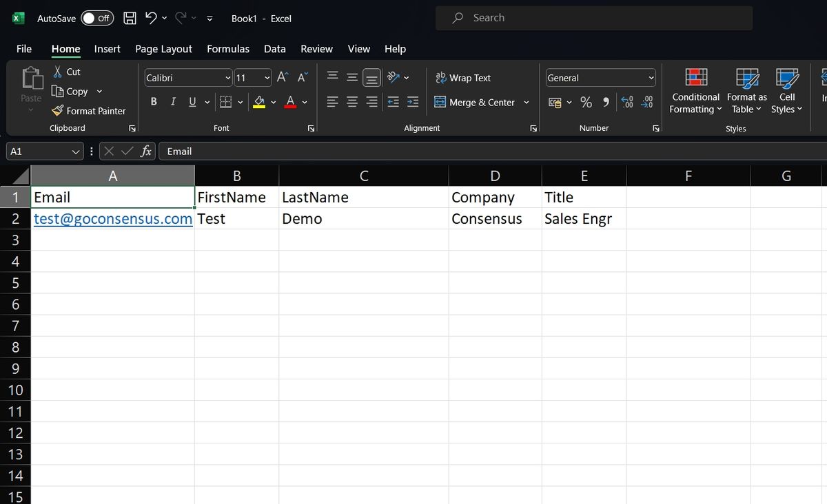Open the Insert Function fx button
This screenshot has height=504, width=827.
pos(146,151)
